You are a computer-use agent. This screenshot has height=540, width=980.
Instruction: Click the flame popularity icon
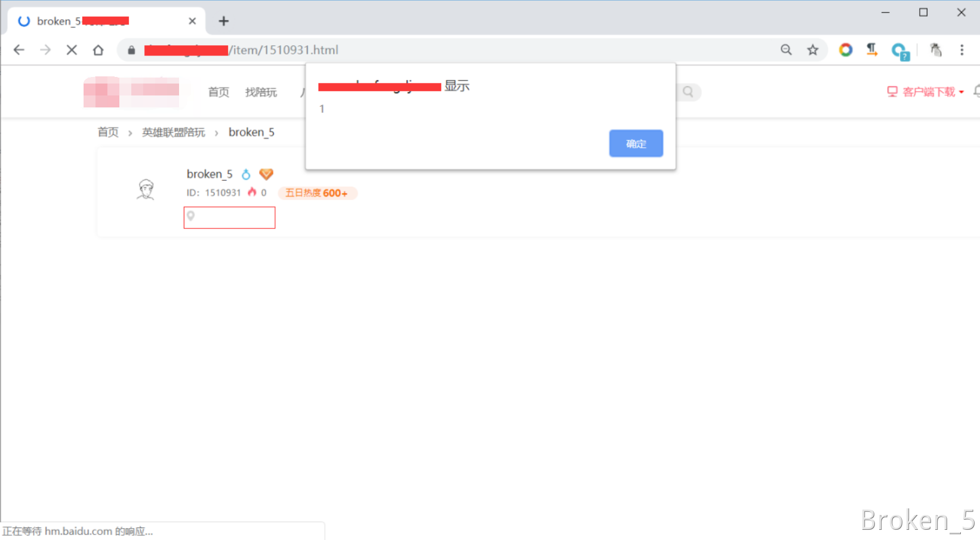(252, 192)
